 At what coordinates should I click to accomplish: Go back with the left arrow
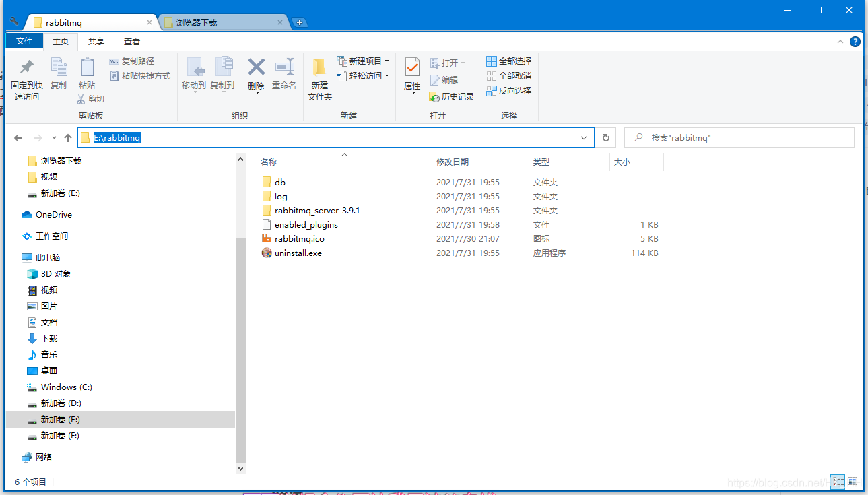(x=18, y=137)
